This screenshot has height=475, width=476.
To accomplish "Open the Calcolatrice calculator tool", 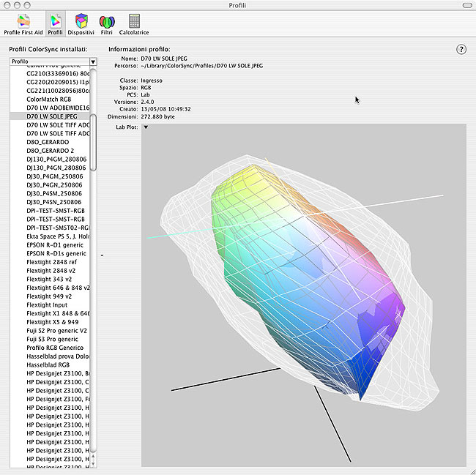I will click(x=134, y=24).
